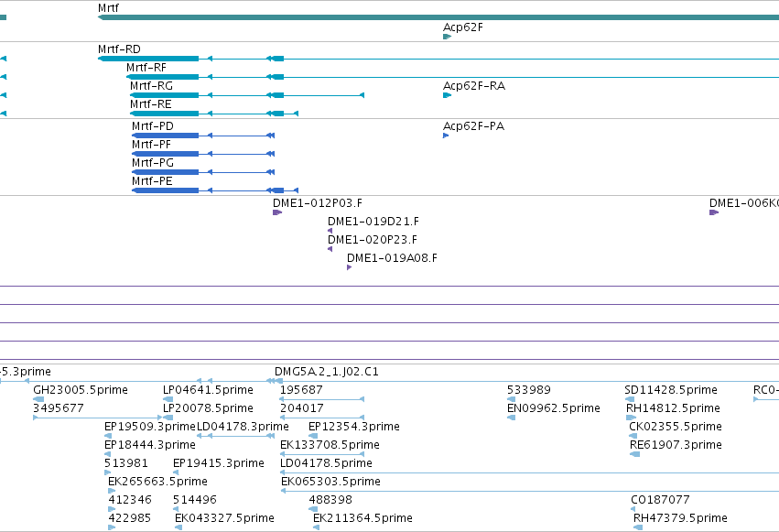Select the Mrtf-RF transcript
Viewport: 779px width, 532px height.
(x=452, y=77)
